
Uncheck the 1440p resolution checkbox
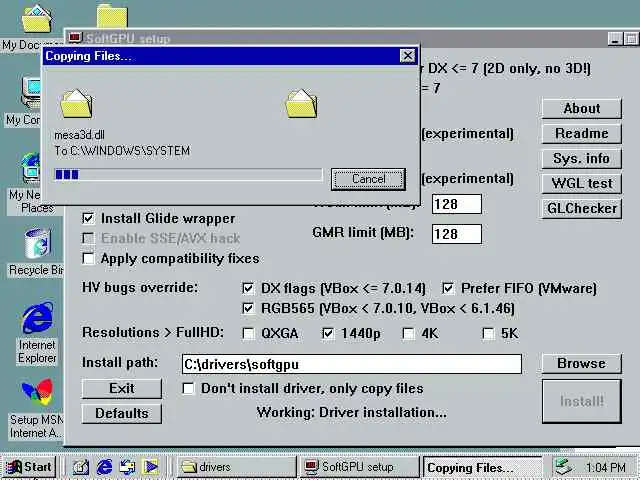tap(328, 333)
